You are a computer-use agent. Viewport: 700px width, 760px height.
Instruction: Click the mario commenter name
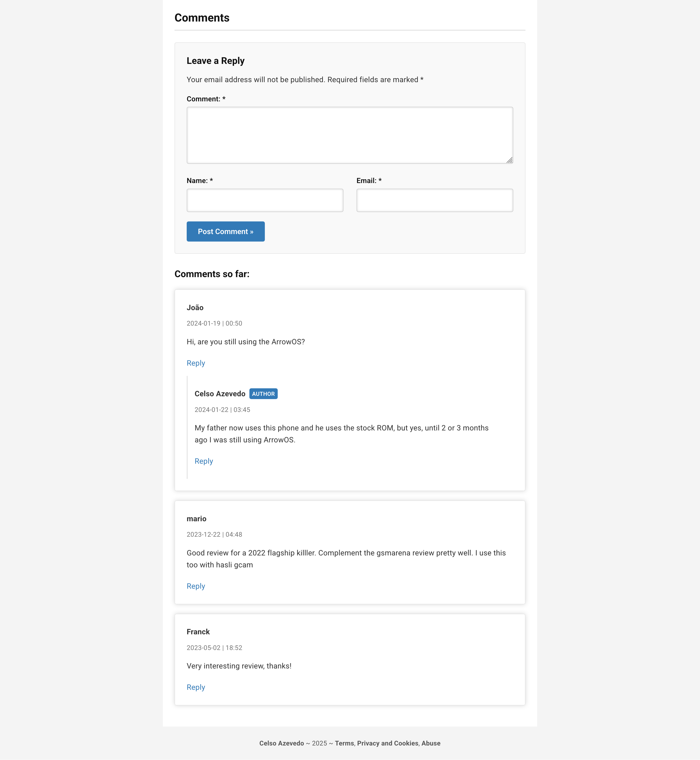click(196, 519)
